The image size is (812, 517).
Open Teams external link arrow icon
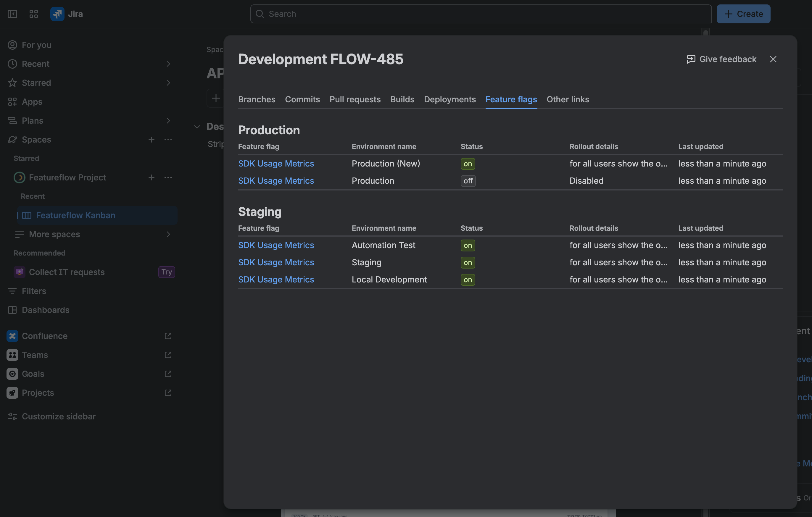(168, 355)
